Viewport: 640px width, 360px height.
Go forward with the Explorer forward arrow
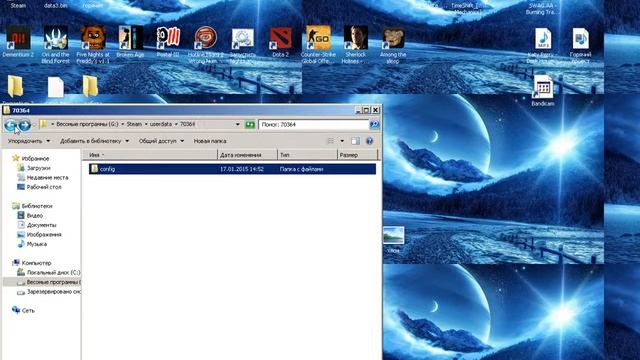point(24,125)
